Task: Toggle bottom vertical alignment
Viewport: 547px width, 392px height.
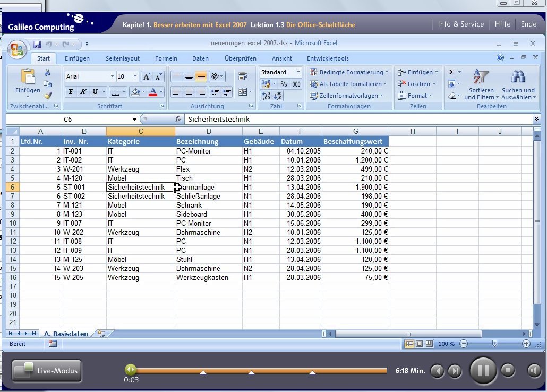Action: pos(201,76)
